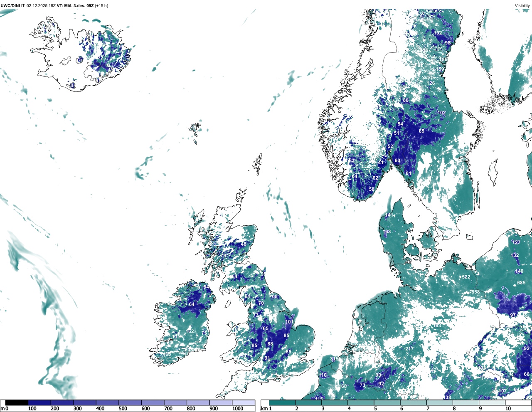Click the visibility value '101' in eastern England

click(289, 322)
